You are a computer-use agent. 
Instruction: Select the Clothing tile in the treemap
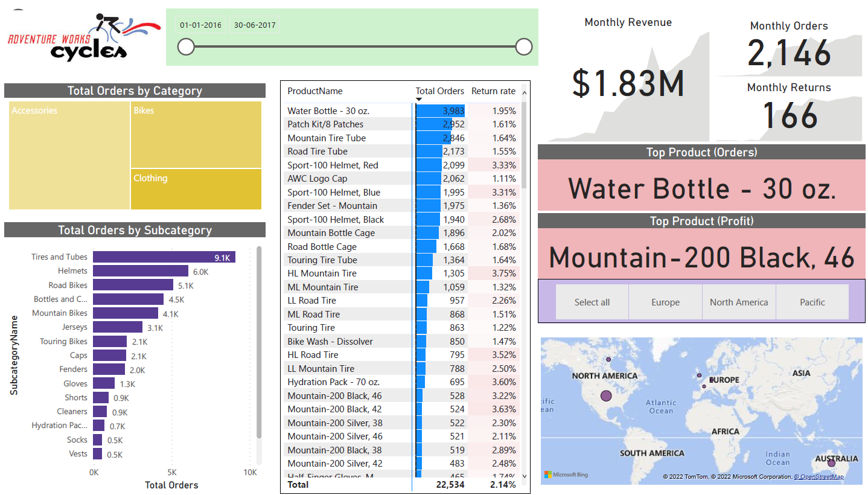[196, 189]
